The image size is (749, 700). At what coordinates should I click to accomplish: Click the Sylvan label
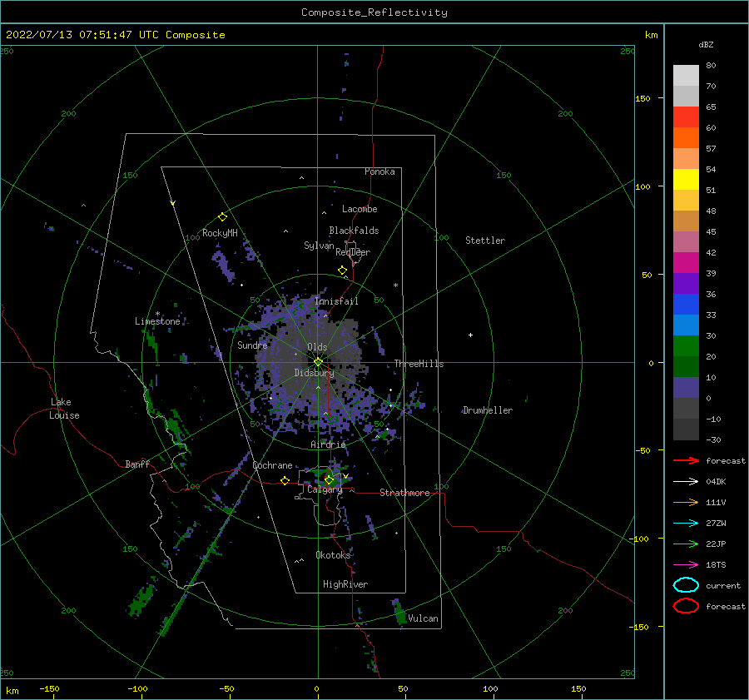[319, 246]
